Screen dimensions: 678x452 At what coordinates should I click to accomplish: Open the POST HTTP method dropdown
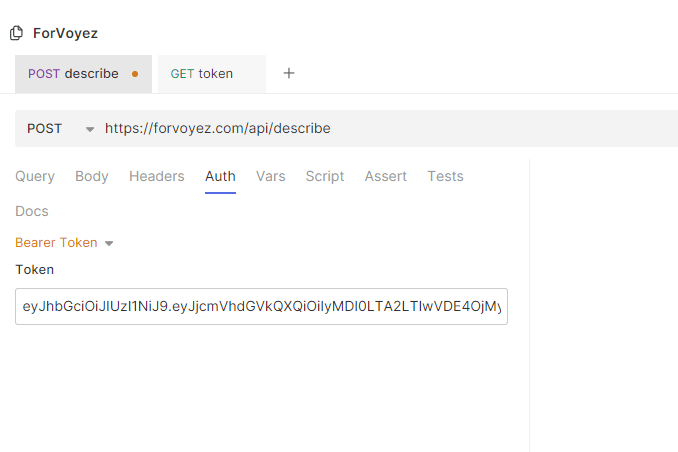click(61, 128)
